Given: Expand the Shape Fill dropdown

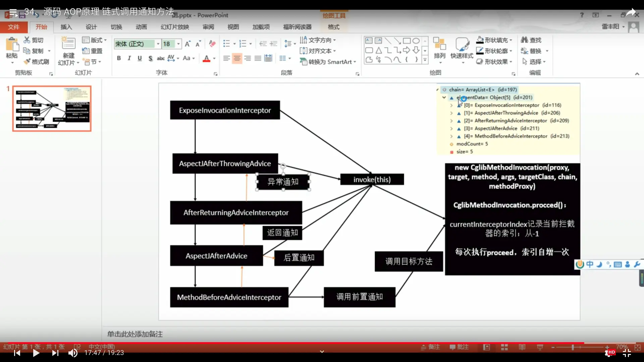Looking at the screenshot, I should (511, 40).
